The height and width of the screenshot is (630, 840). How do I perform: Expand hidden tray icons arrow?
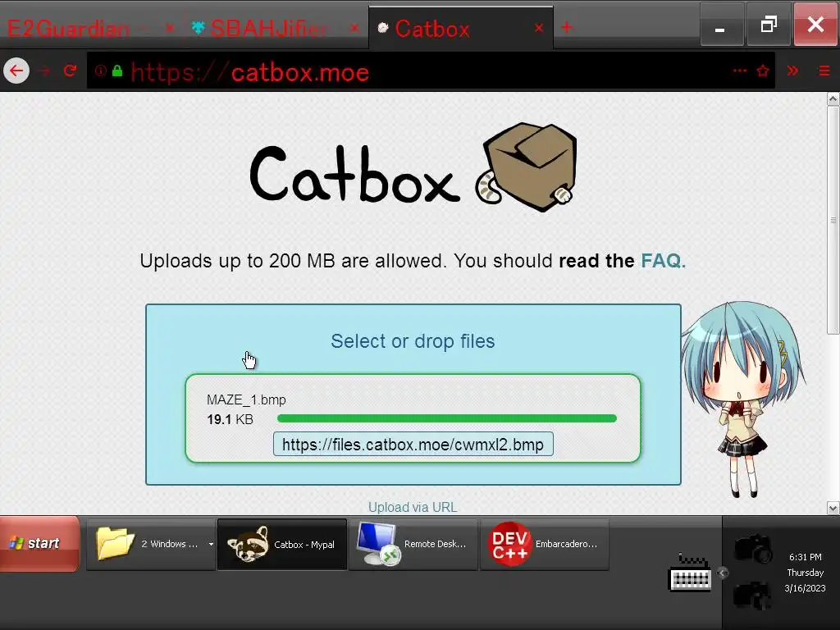[723, 573]
